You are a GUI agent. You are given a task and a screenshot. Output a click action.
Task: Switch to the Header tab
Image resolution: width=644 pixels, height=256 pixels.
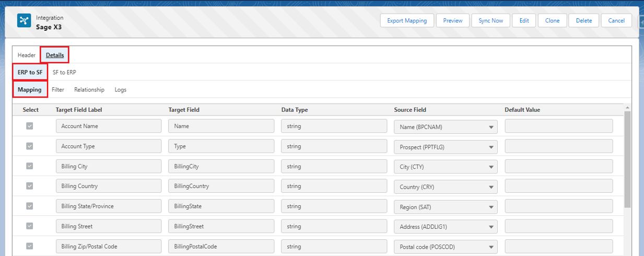(27, 55)
